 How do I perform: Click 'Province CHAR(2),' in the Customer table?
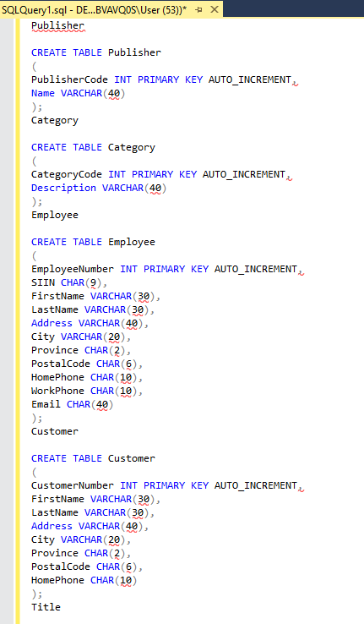[x=81, y=553]
